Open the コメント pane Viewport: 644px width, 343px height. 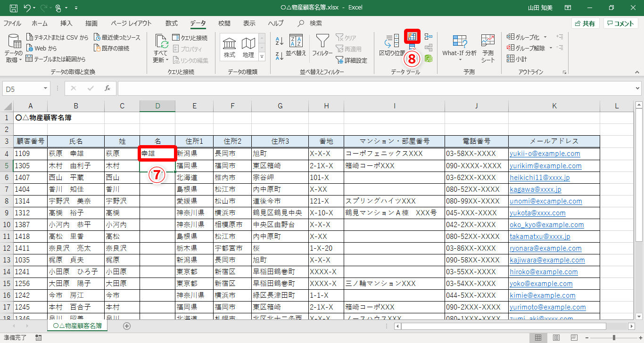tap(621, 24)
